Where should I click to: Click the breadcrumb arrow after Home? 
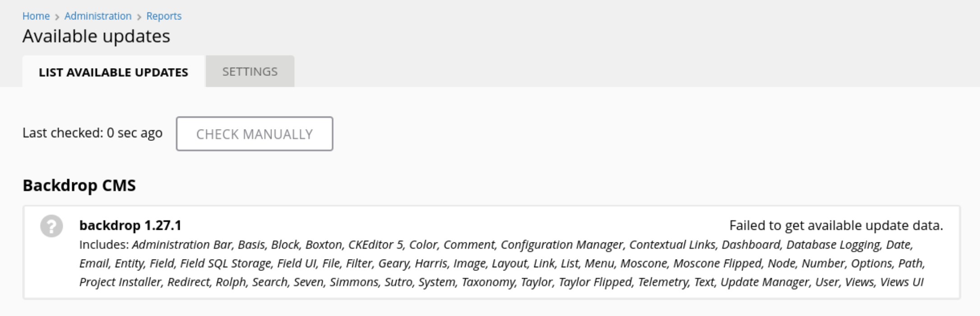point(57,17)
